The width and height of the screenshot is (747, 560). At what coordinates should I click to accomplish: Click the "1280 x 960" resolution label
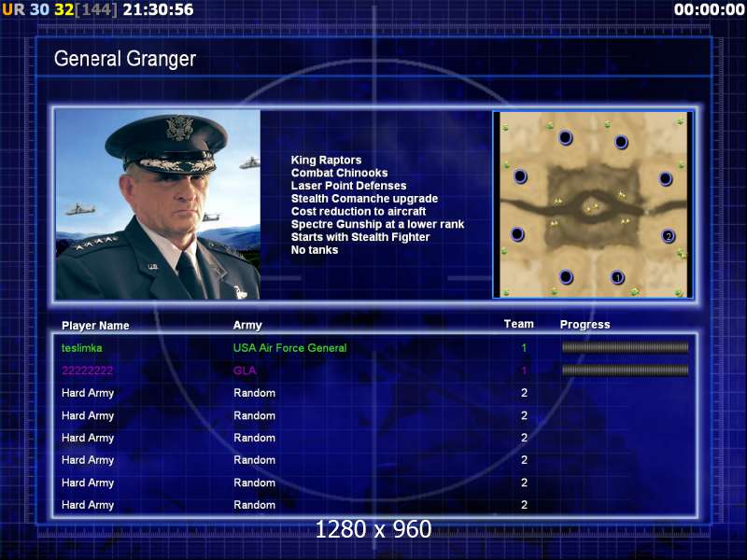point(373,529)
